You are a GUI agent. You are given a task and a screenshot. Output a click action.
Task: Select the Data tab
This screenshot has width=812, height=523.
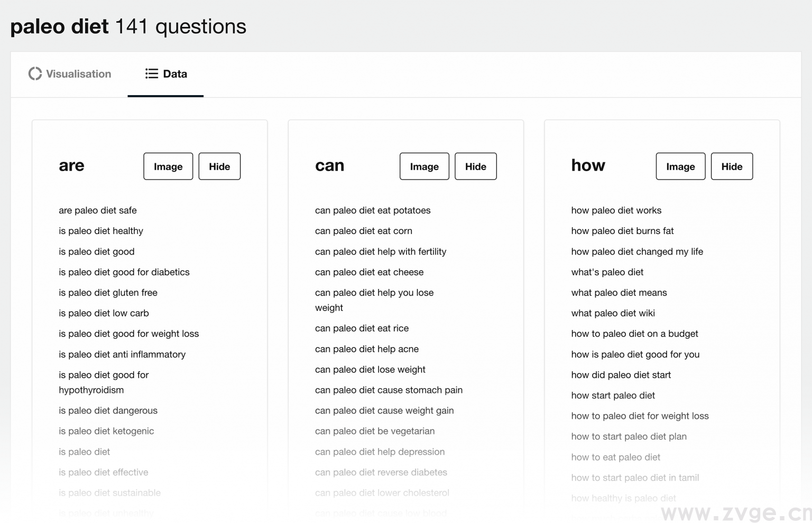pos(166,74)
